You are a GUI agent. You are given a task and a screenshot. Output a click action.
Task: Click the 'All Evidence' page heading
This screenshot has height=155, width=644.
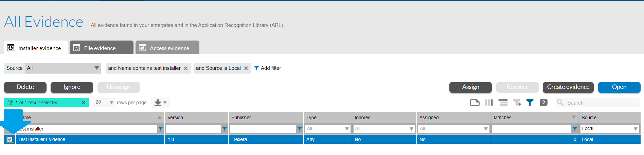pos(43,22)
